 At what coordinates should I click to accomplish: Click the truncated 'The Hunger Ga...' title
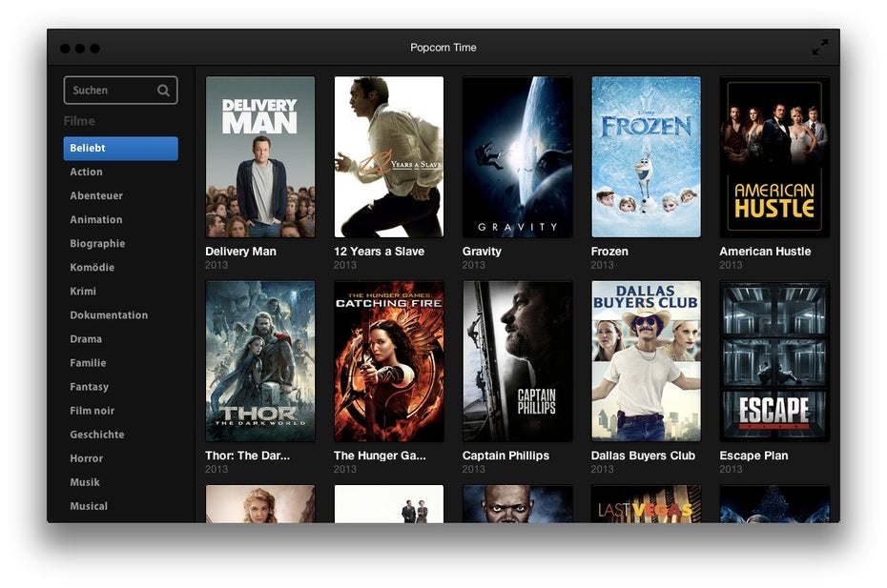click(381, 456)
